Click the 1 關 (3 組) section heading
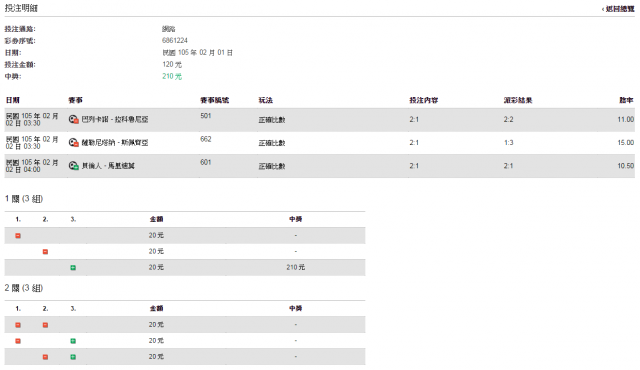This screenshot has width=640, height=370. (24, 199)
